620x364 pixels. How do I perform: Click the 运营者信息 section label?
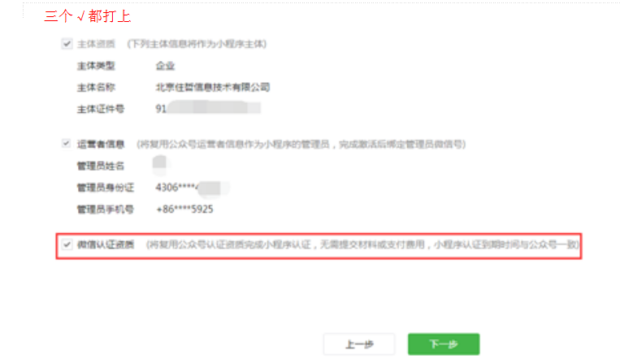[101, 145]
